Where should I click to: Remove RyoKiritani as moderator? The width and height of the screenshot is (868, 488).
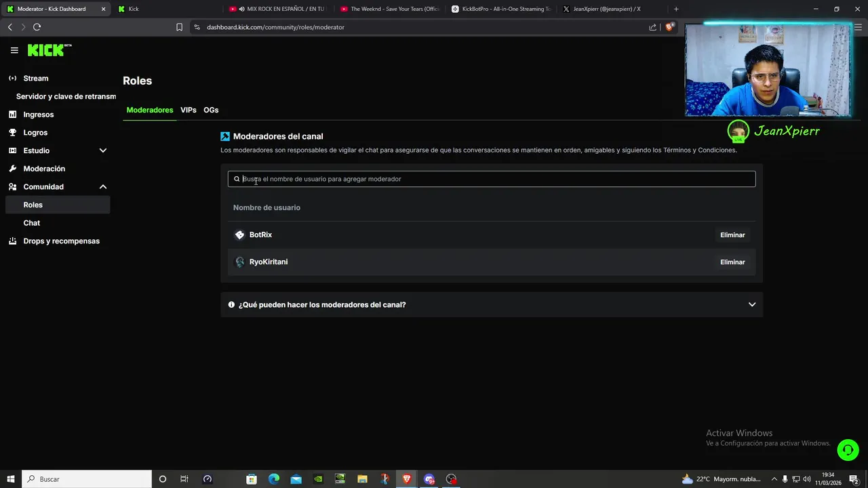point(732,262)
